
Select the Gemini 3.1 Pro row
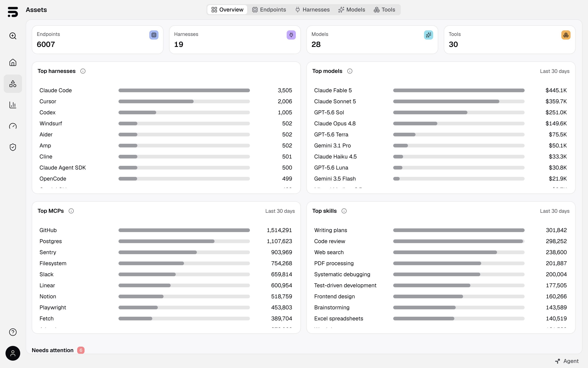pyautogui.click(x=441, y=146)
